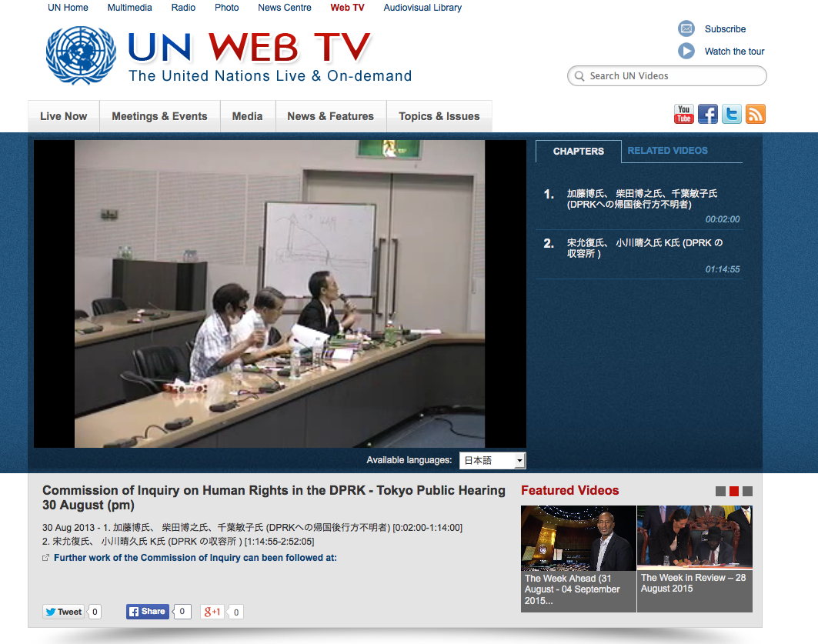Open the Twitter profile icon
The width and height of the screenshot is (818, 644).
731,114
